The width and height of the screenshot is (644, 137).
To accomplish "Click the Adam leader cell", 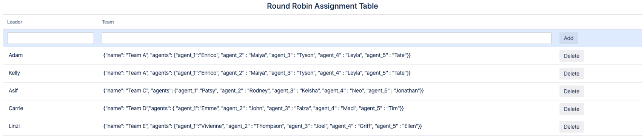I will (15, 55).
